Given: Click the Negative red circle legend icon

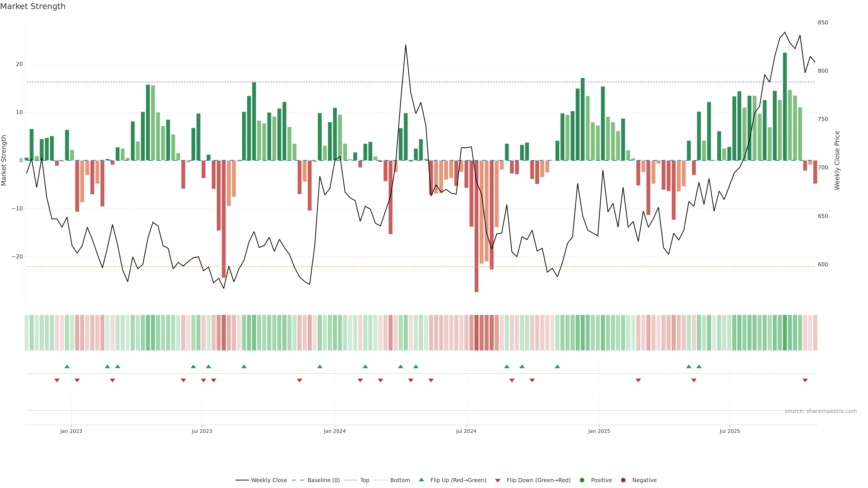Looking at the screenshot, I should [623, 480].
